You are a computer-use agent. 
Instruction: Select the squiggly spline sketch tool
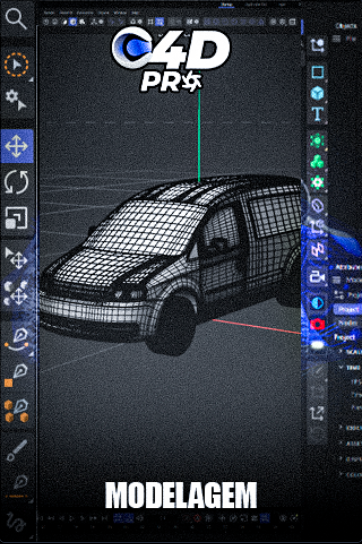tap(16, 522)
